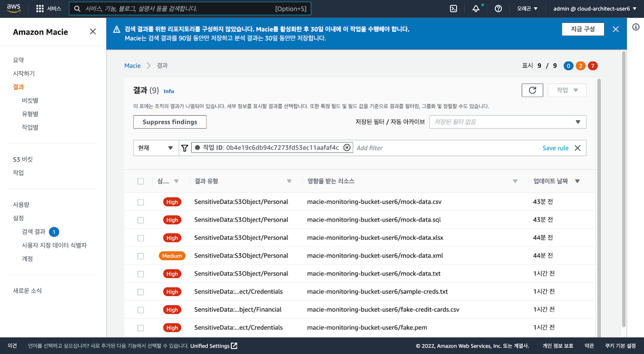This screenshot has width=644, height=354.
Task: Close the Amazon Macie side panel
Action: pos(93,31)
